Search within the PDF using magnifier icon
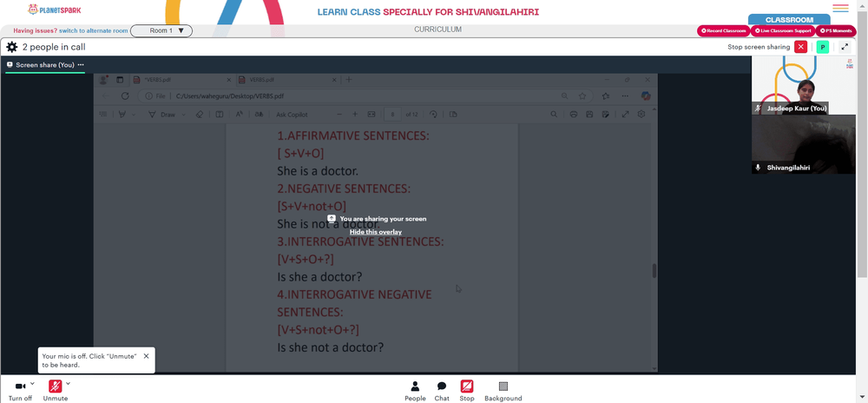Screen dimensions: 868x403 (554, 115)
